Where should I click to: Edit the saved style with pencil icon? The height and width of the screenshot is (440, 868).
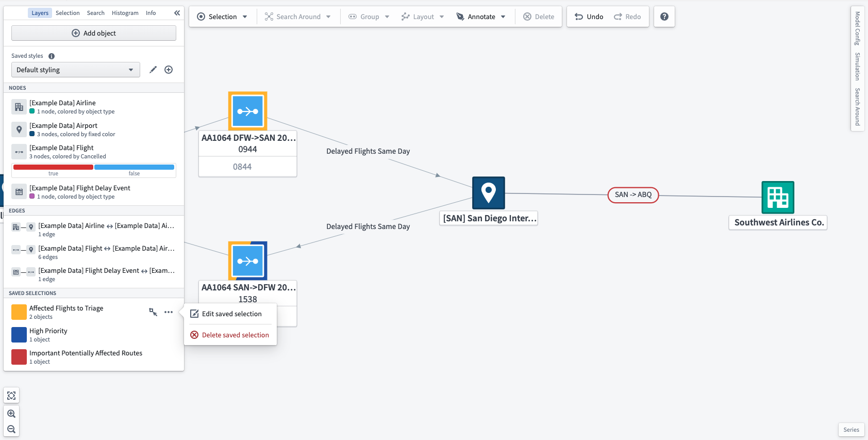coord(153,70)
